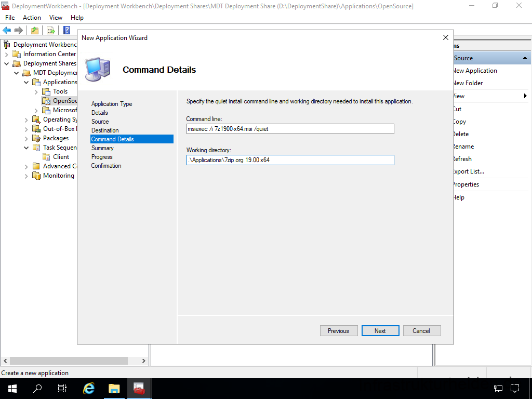
Task: Click Delete in the Actions pane
Action: [x=461, y=134]
